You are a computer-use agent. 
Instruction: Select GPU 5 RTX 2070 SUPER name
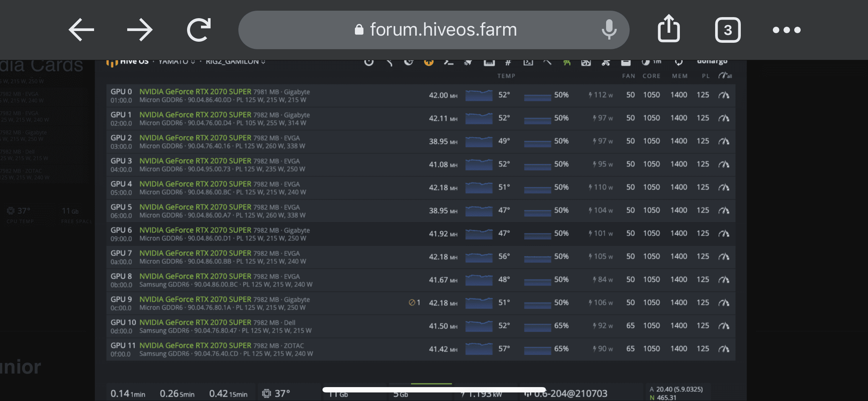point(195,207)
